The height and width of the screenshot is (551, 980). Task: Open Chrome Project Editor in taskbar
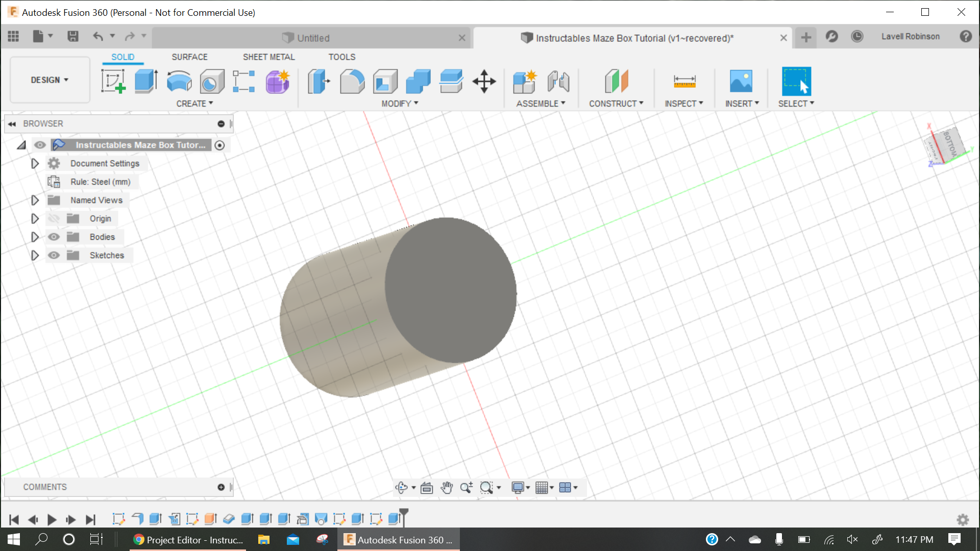[188, 540]
